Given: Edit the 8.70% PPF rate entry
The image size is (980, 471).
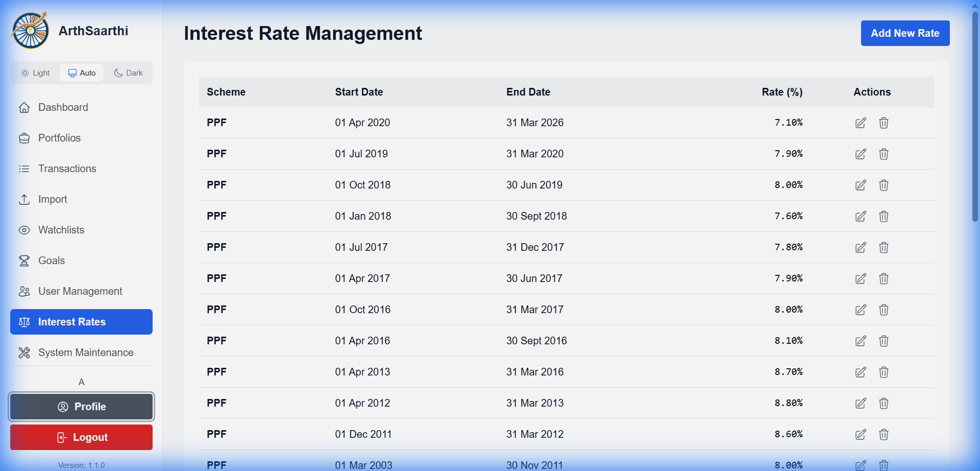Looking at the screenshot, I should pyautogui.click(x=861, y=372).
